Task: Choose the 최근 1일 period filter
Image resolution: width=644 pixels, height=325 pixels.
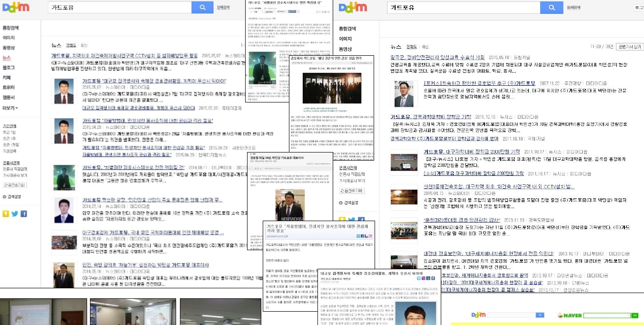Action: [9, 132]
